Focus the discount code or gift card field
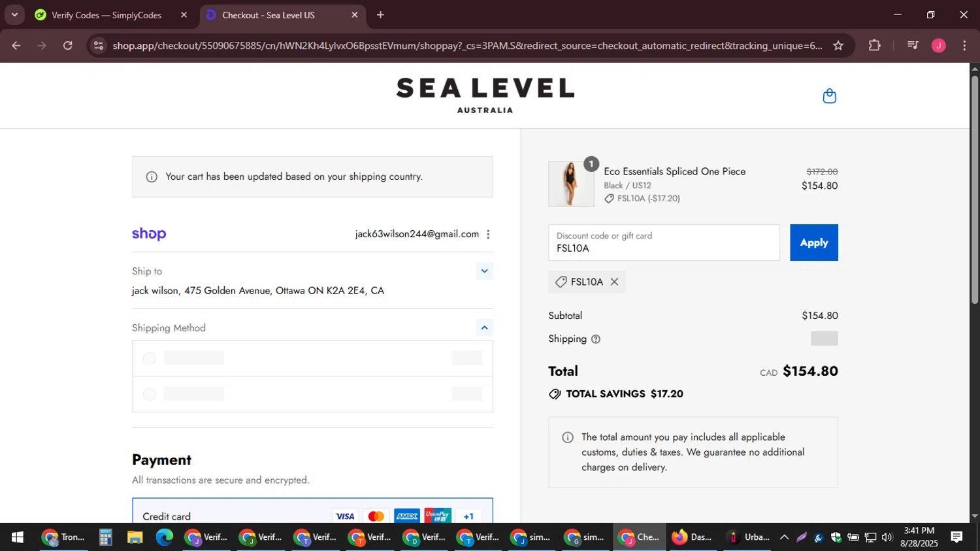 pyautogui.click(x=664, y=242)
